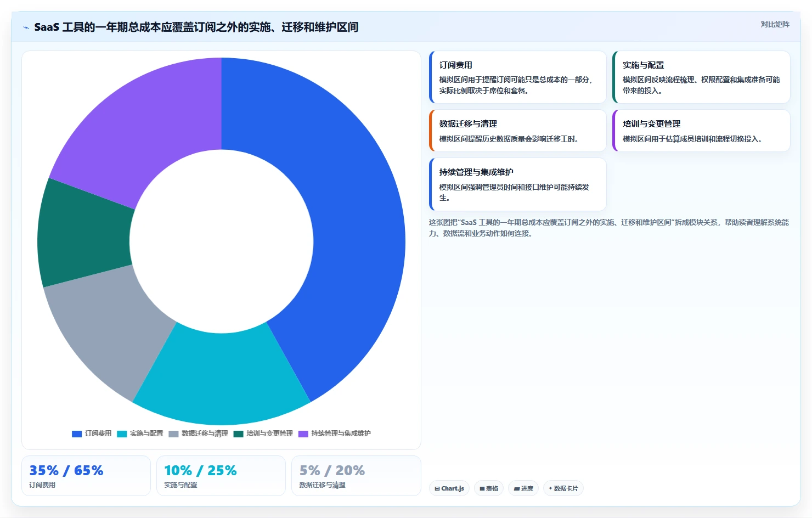Open the 订阅费用 description card

tap(517, 77)
